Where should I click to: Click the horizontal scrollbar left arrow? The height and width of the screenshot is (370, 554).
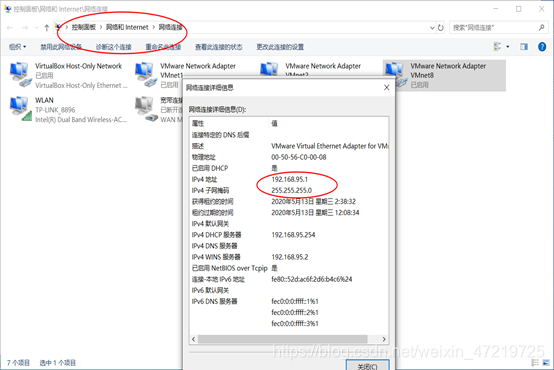pos(194,339)
